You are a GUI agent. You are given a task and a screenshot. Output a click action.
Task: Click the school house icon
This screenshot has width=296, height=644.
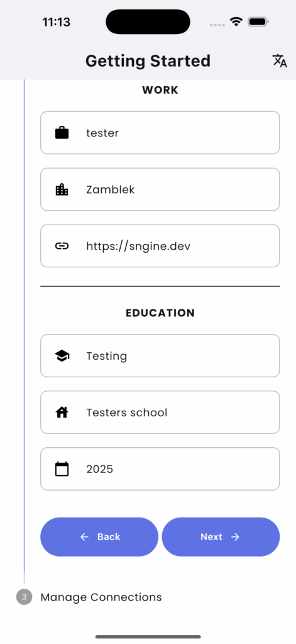[x=62, y=412]
